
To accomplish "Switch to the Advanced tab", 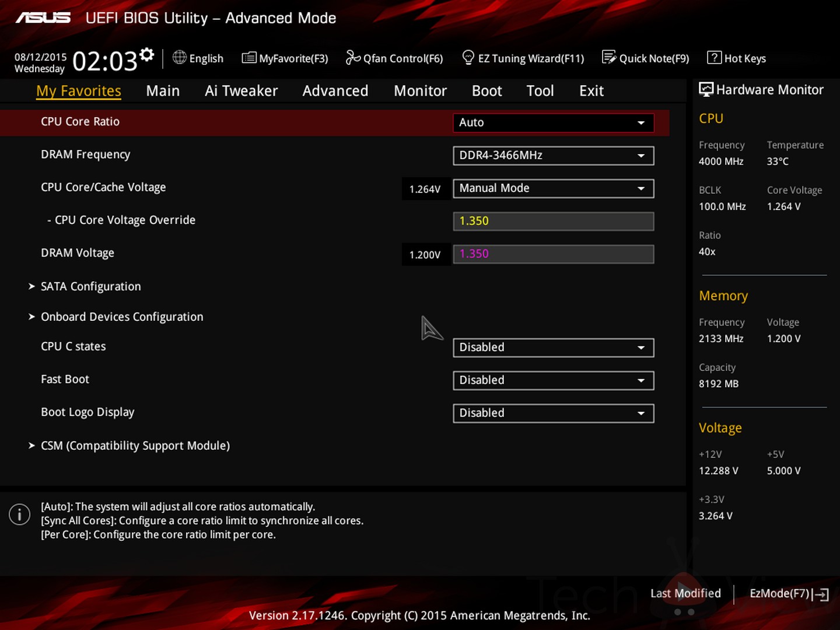I will [335, 91].
